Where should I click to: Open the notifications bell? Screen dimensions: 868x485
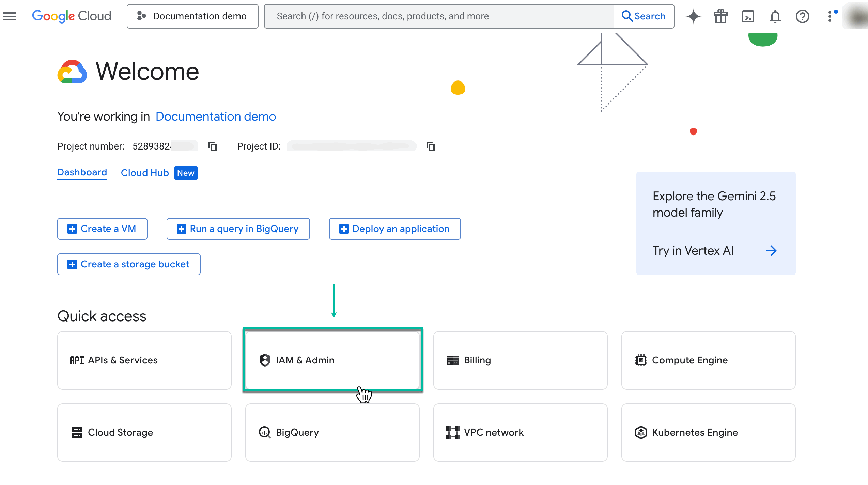(775, 16)
